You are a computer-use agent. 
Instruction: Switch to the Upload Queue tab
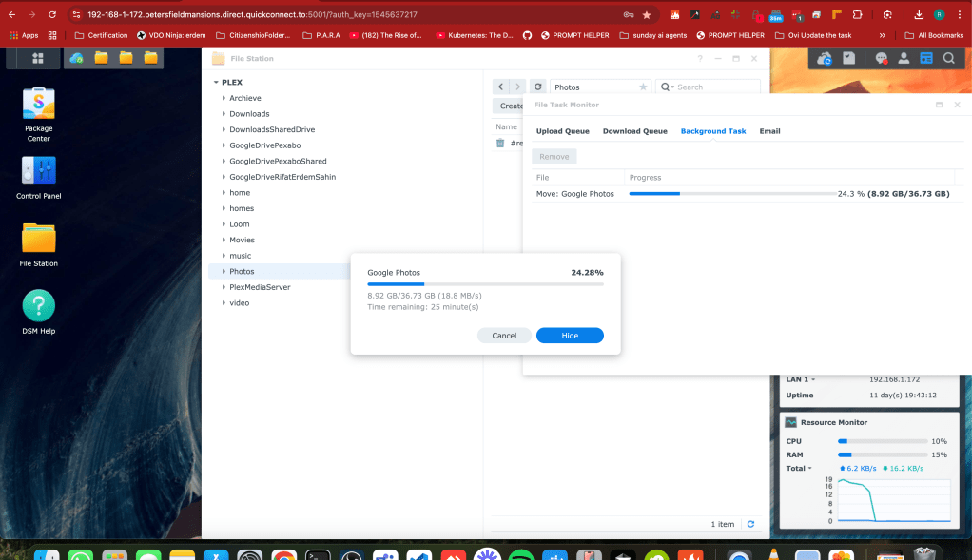(562, 131)
